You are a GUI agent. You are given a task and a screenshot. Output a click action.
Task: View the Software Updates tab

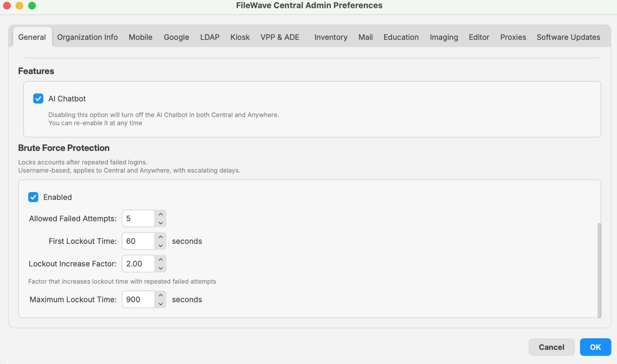click(568, 37)
